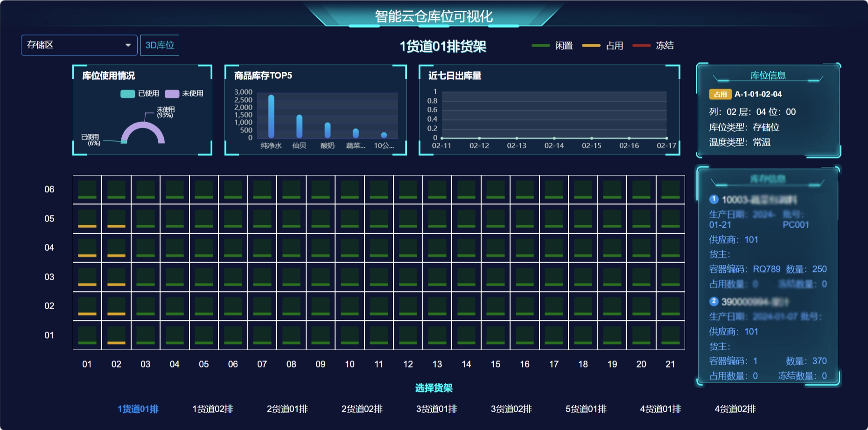This screenshot has height=430, width=868.
Task: Click idle slot at column 15 row 02
Action: (x=496, y=306)
